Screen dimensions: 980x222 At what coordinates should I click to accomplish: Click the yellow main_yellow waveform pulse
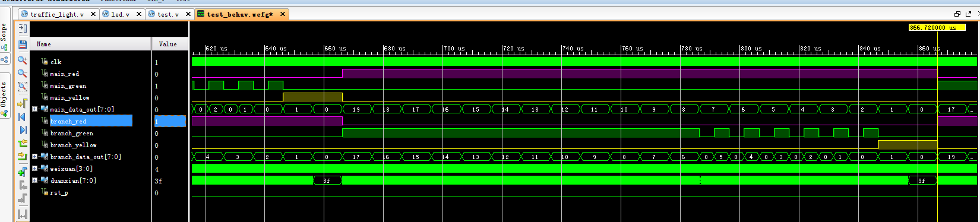point(312,97)
